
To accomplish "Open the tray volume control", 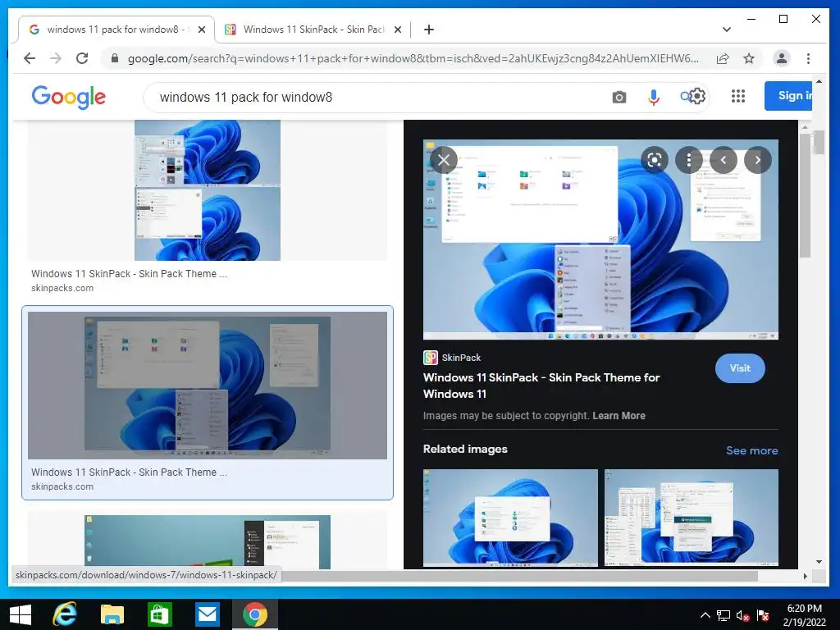I will click(742, 616).
